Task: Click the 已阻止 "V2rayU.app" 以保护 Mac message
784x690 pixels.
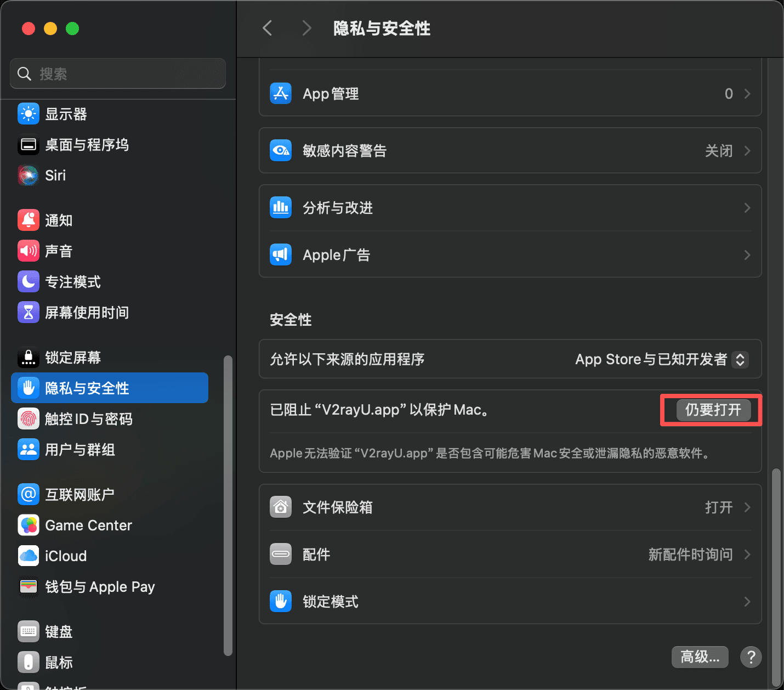Action: [379, 410]
